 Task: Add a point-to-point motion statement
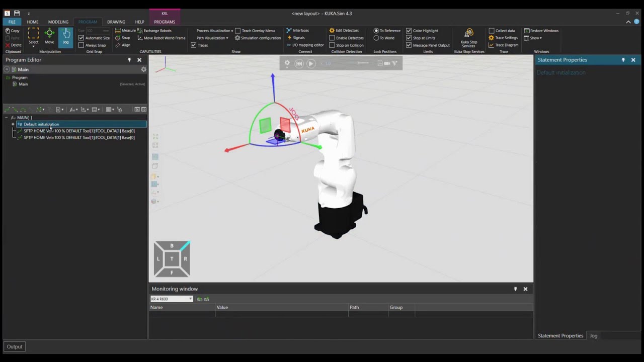click(x=8, y=110)
